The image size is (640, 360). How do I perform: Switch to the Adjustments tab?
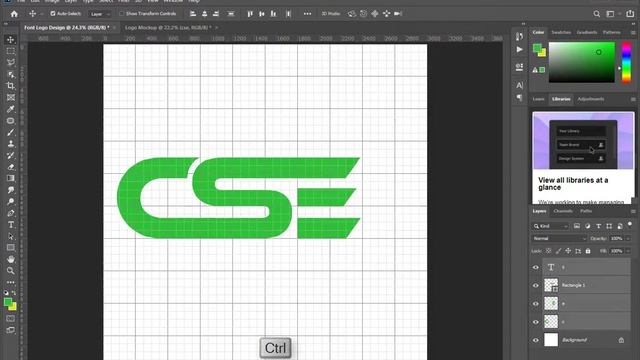pos(591,99)
